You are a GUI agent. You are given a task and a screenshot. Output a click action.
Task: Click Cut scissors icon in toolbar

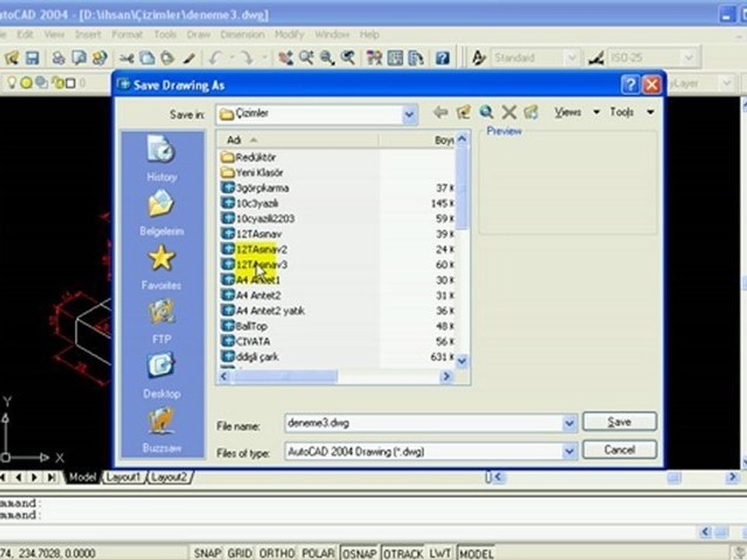[126, 58]
